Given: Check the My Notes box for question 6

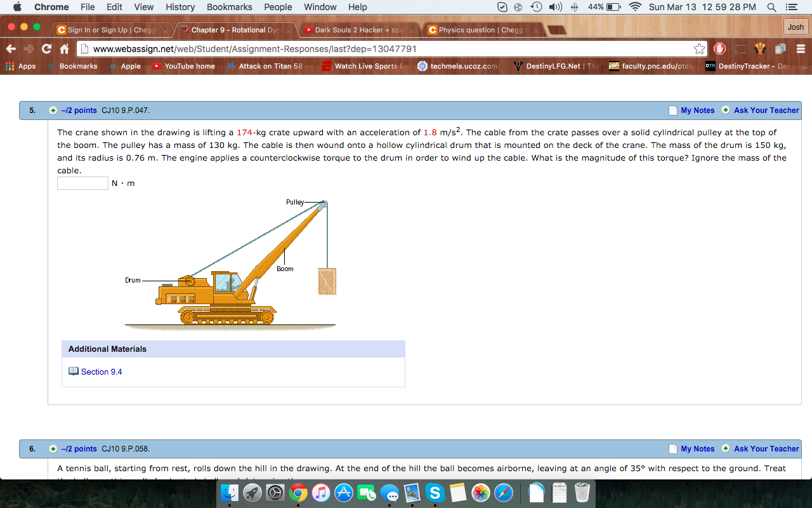Looking at the screenshot, I should point(672,449).
